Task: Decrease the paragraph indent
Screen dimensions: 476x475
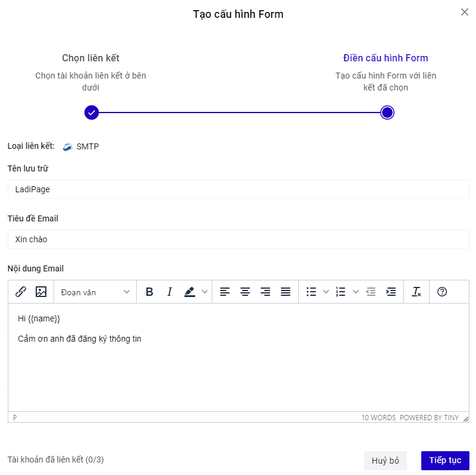Action: pyautogui.click(x=371, y=292)
